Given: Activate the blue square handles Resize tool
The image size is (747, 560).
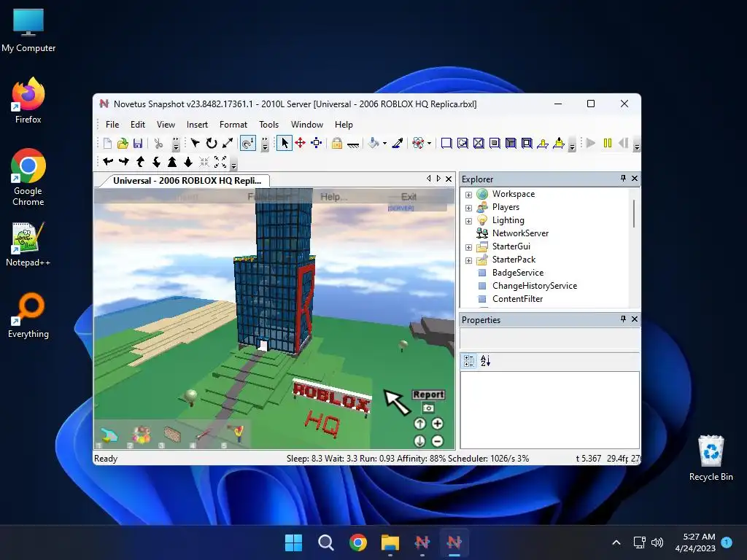Looking at the screenshot, I should coord(317,143).
